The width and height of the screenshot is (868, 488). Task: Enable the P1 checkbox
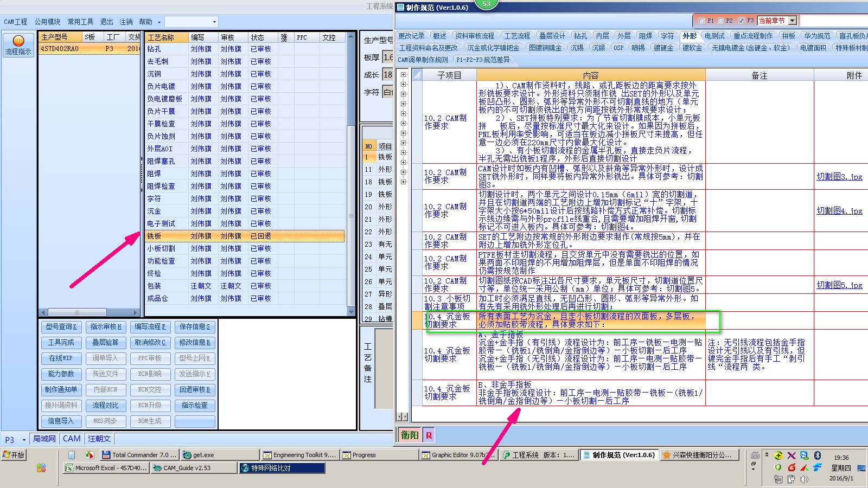coord(702,21)
